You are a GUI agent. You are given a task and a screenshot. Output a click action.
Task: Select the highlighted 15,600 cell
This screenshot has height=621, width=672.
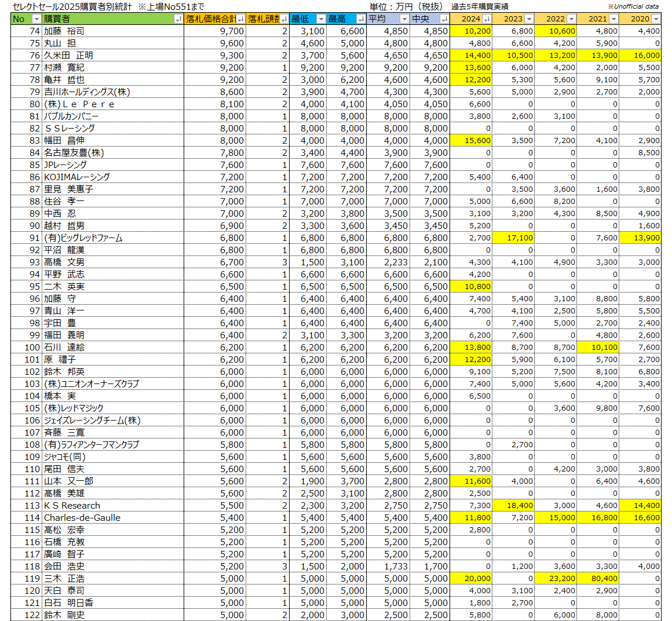tap(471, 141)
